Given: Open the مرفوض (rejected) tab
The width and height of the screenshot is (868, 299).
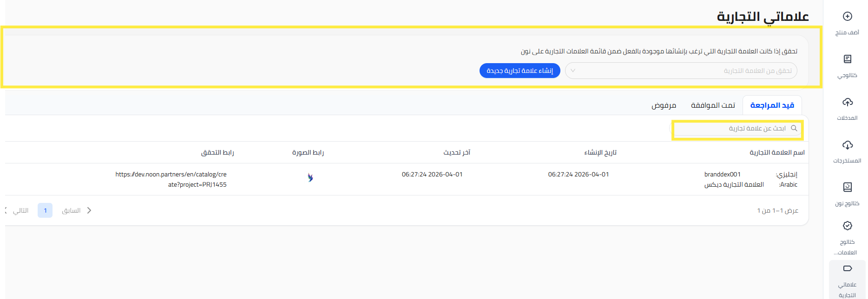Looking at the screenshot, I should 664,105.
